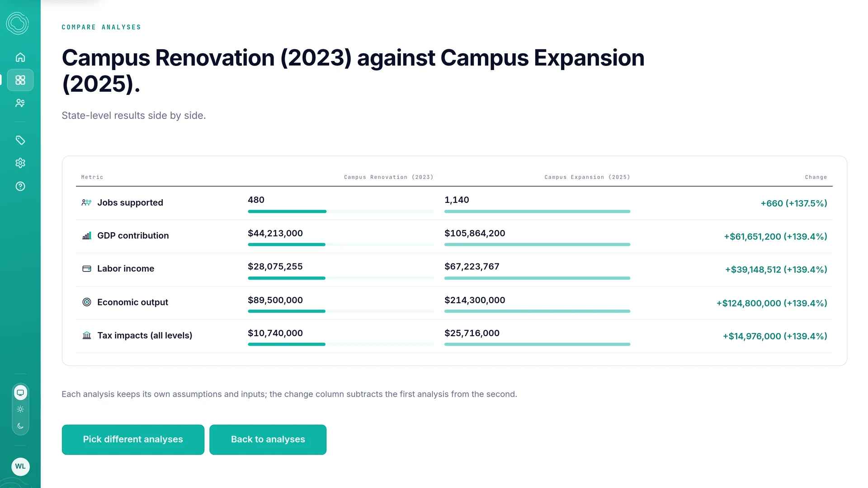Click the Jobs supported label
The image size is (868, 488).
(130, 202)
